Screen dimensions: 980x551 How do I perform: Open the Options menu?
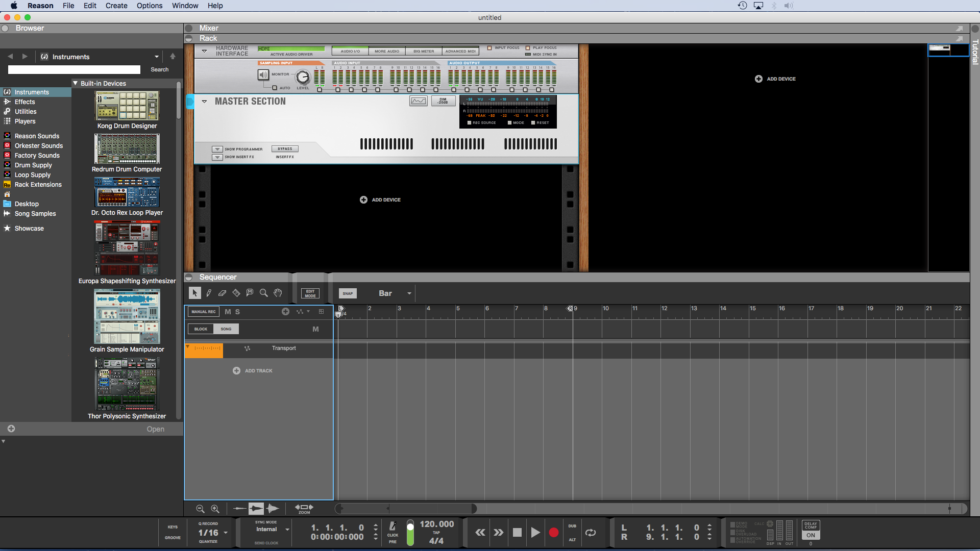(150, 6)
